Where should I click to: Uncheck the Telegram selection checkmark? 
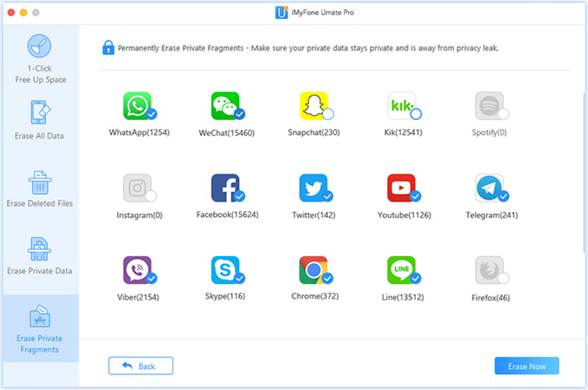pyautogui.click(x=504, y=195)
